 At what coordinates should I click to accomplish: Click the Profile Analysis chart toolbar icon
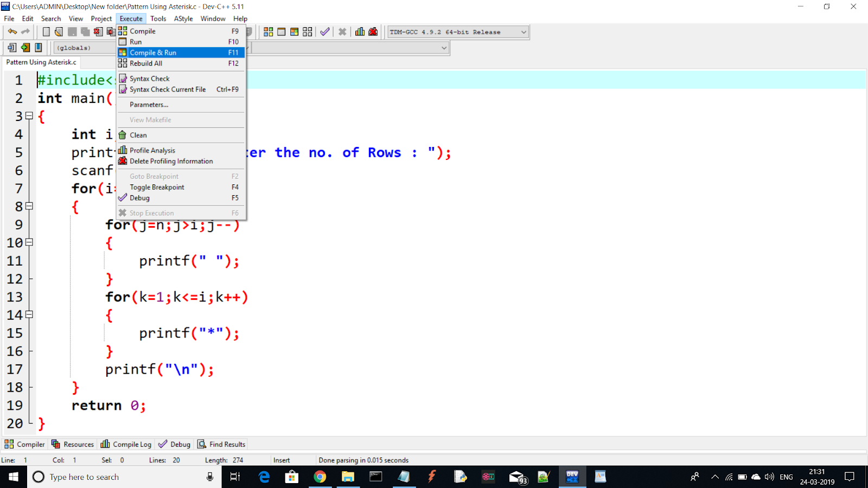(x=360, y=32)
